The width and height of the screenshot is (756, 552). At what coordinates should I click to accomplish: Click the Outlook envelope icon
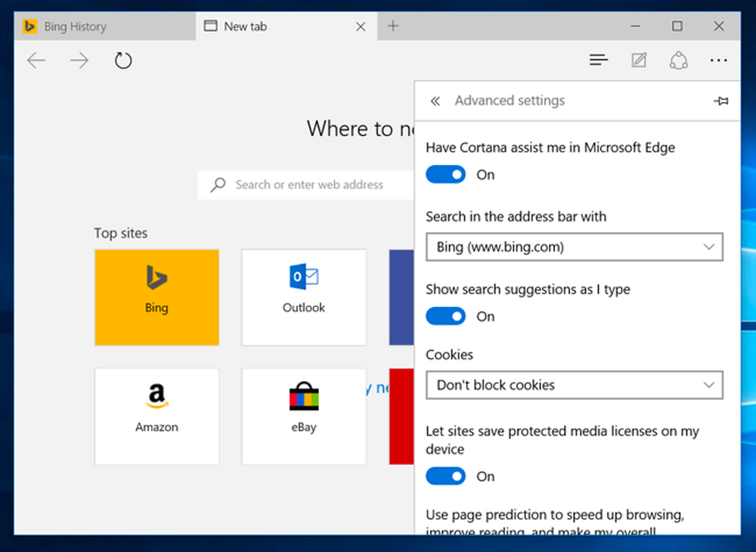pyautogui.click(x=304, y=276)
